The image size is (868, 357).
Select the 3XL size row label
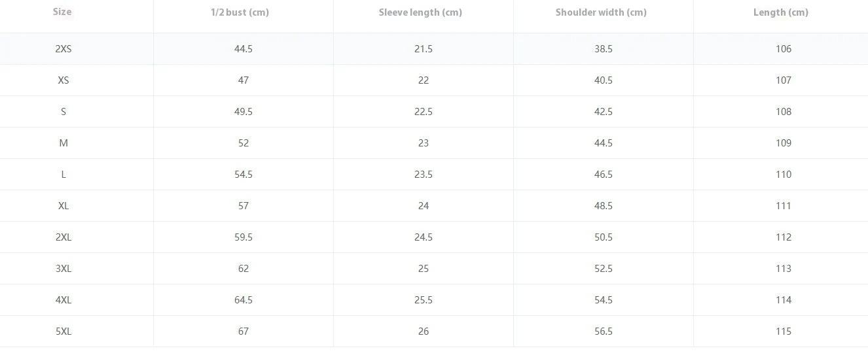click(x=63, y=269)
